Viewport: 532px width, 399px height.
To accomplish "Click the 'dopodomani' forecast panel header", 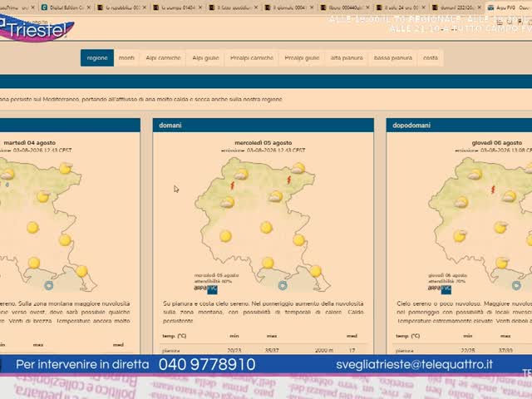I will click(x=459, y=126).
